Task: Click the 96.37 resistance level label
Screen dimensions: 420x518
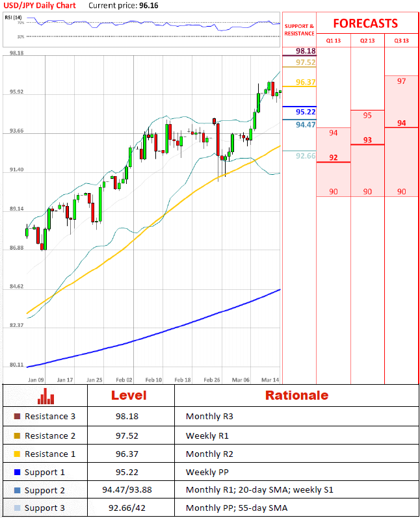Action: coord(306,82)
